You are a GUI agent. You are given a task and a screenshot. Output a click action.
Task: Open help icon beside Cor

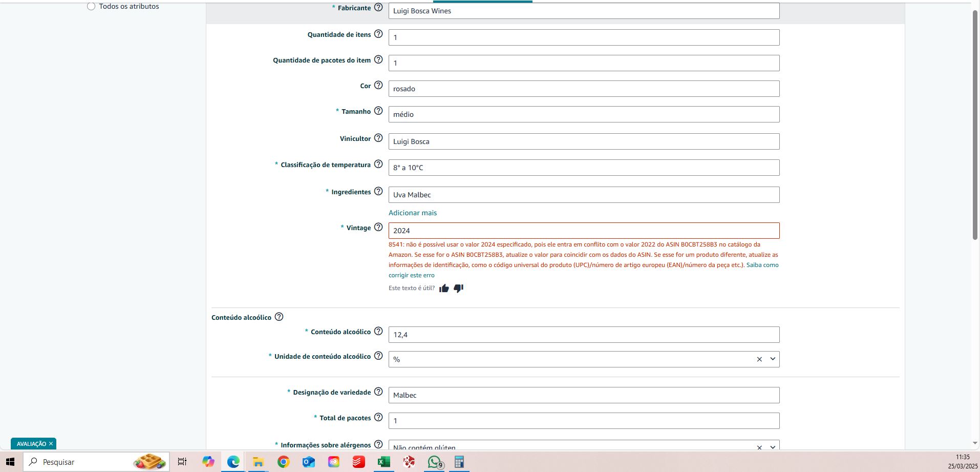pos(378,85)
